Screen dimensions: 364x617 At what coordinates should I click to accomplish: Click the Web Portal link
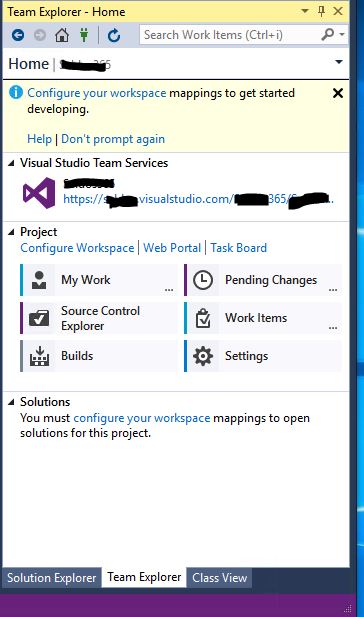(x=172, y=248)
